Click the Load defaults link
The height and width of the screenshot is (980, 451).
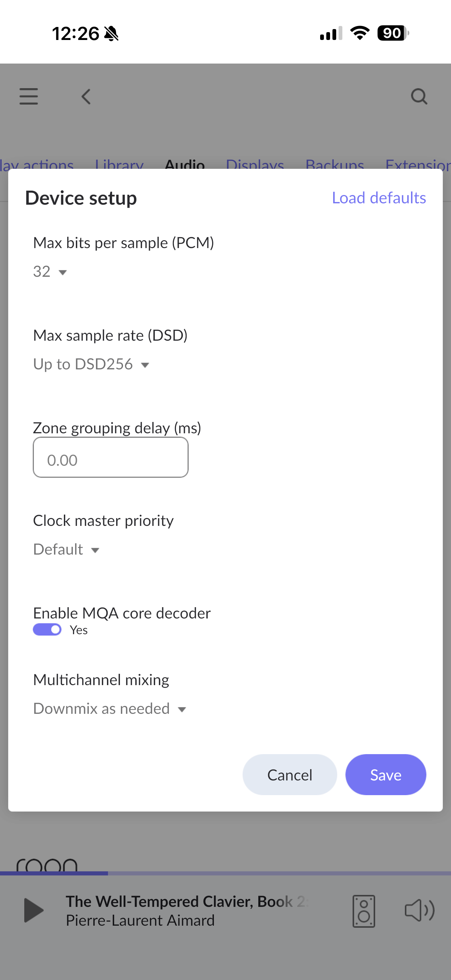(x=379, y=198)
